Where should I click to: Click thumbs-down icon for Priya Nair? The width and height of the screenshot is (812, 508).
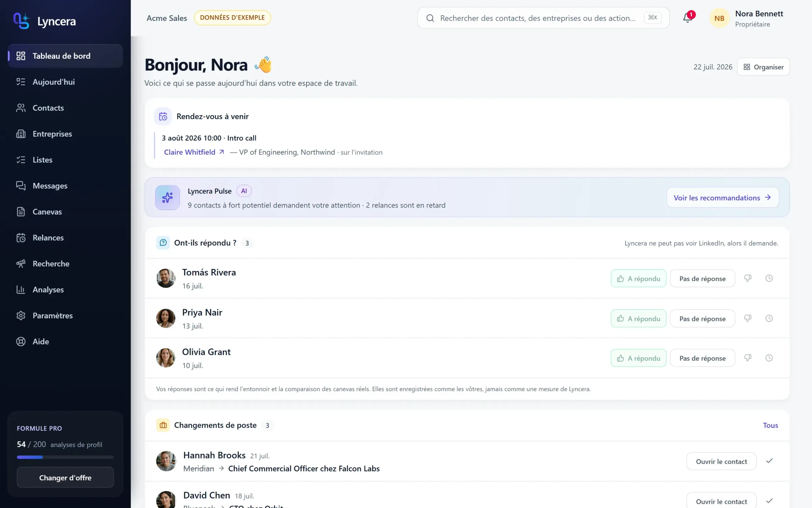[x=748, y=318]
